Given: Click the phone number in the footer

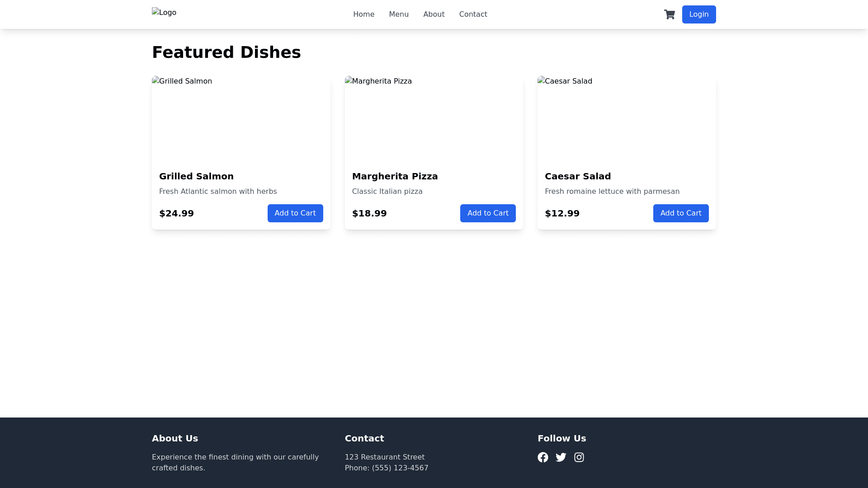Looking at the screenshot, I should pyautogui.click(x=387, y=468).
